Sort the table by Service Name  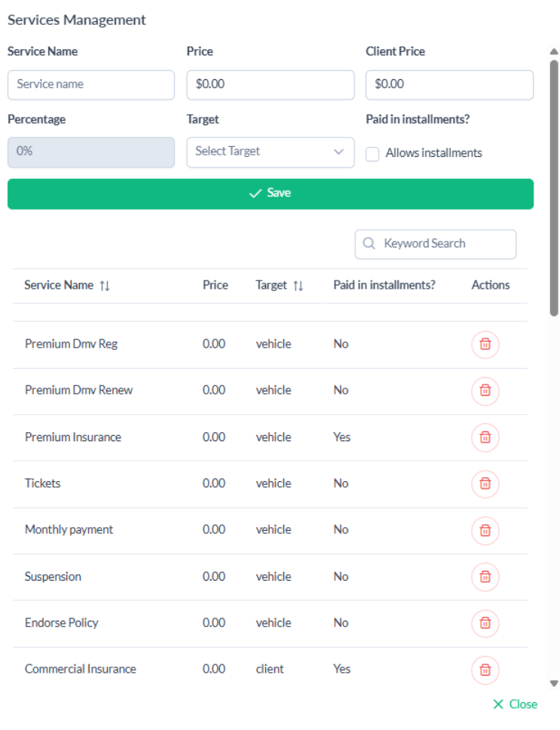pos(105,286)
